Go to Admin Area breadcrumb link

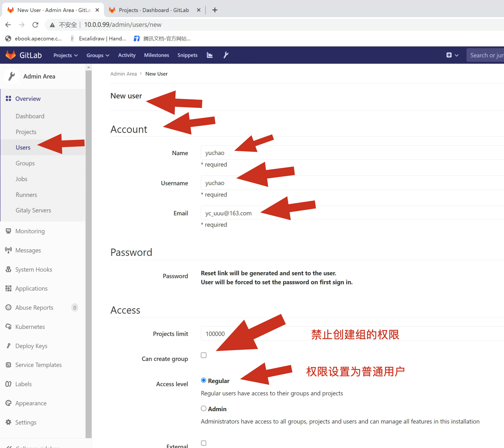tap(123, 74)
